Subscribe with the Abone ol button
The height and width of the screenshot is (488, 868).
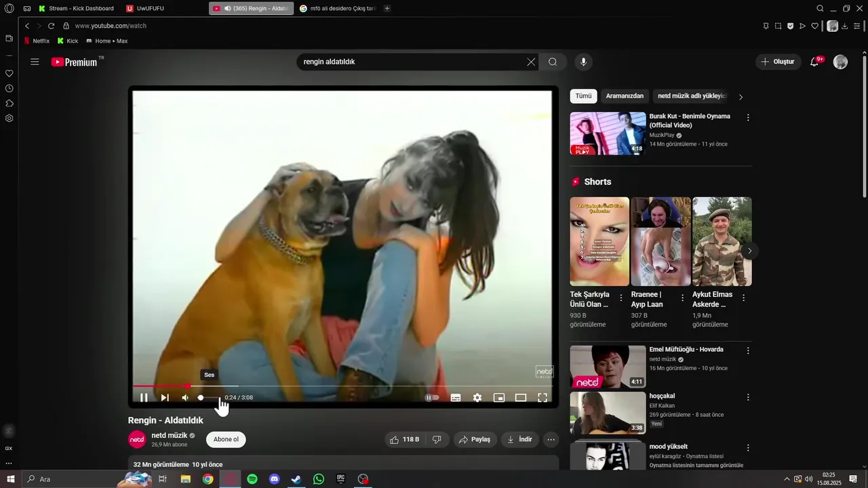[226, 439]
